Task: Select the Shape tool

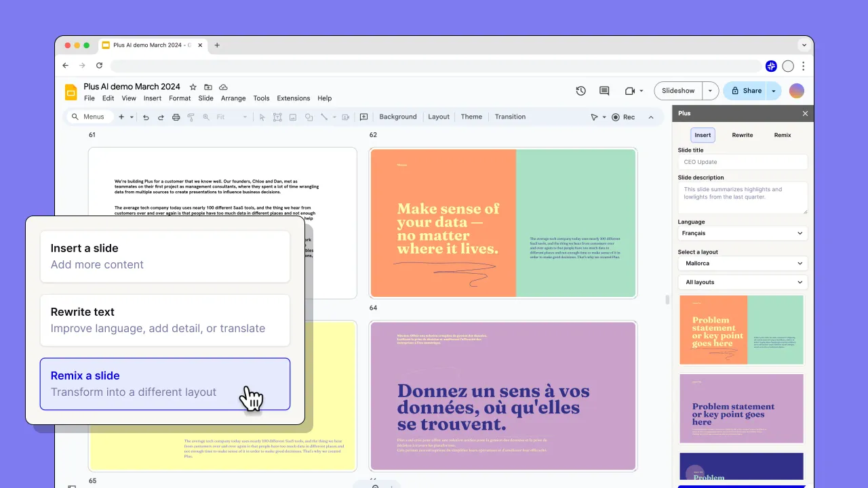Action: 309,117
